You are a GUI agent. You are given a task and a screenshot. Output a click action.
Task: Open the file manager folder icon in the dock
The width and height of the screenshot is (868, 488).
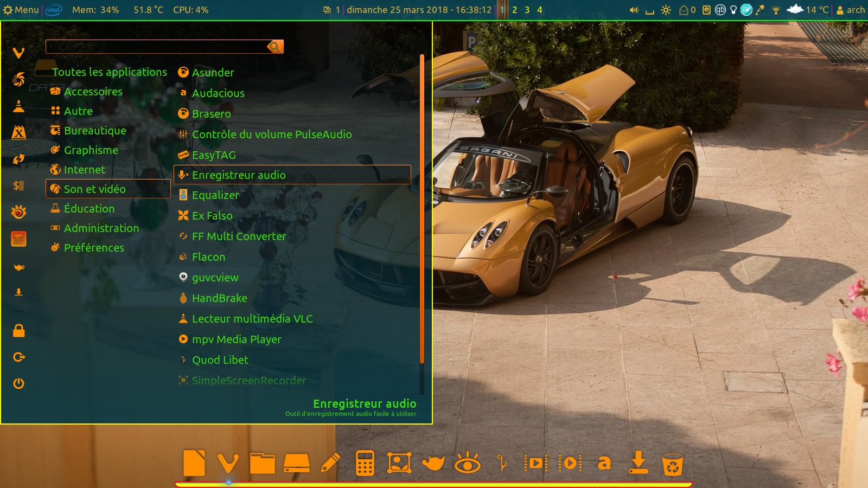pyautogui.click(x=263, y=464)
